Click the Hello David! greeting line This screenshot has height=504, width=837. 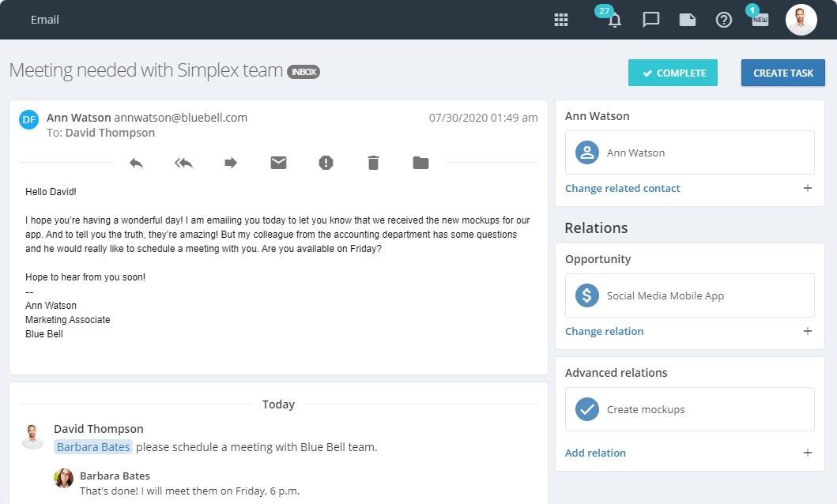(51, 192)
